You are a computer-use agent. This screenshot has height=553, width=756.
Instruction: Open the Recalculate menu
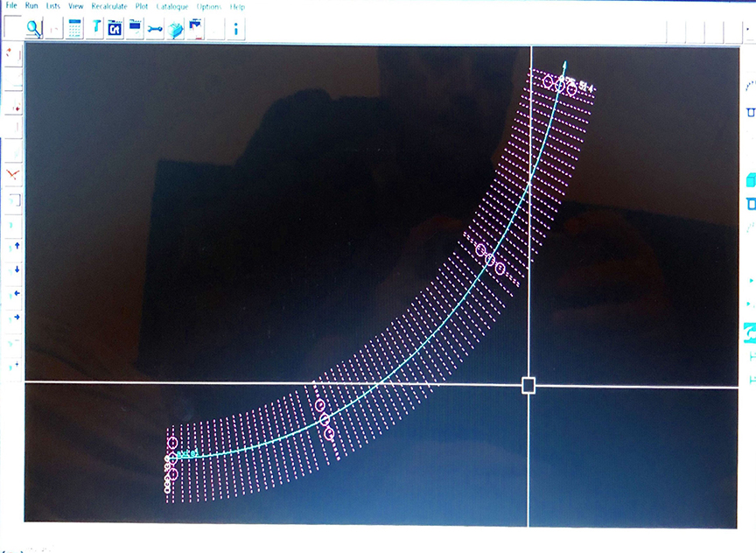[109, 6]
